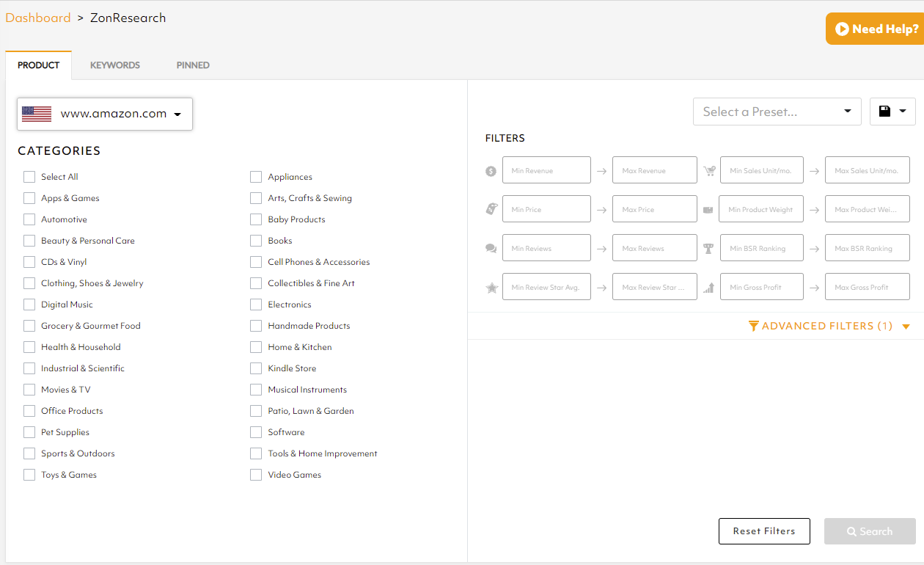Click the dollar revenue filter icon
924x565 pixels.
pos(491,171)
